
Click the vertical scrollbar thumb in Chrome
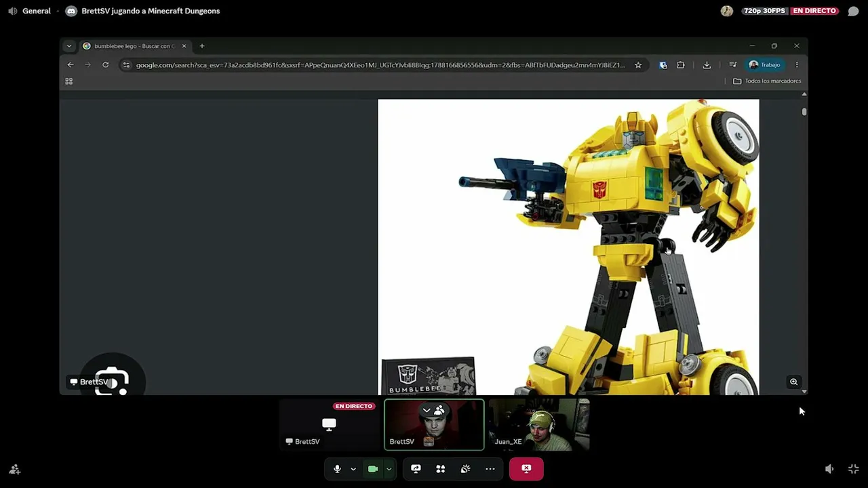click(804, 111)
